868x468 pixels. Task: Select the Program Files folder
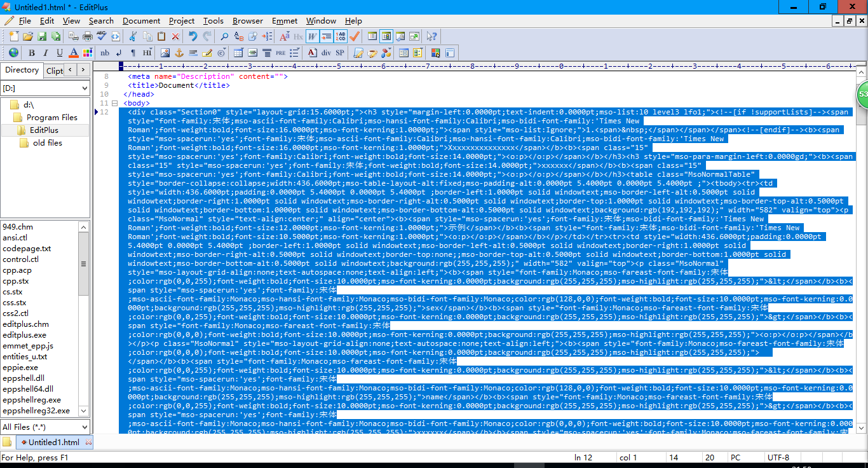[52, 117]
